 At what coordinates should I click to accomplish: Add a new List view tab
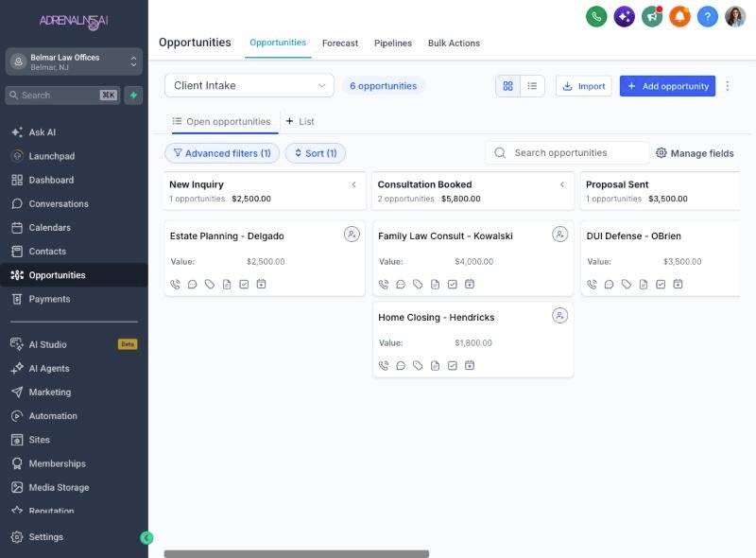pos(300,122)
